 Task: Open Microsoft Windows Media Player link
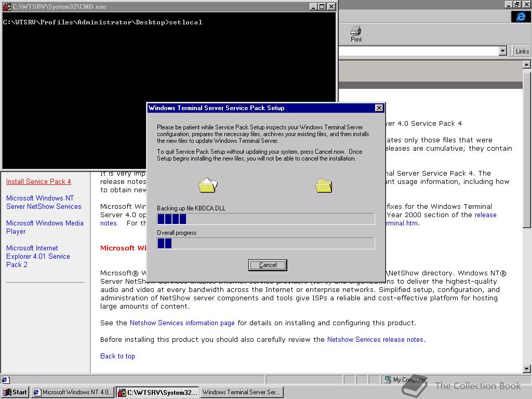(45, 228)
